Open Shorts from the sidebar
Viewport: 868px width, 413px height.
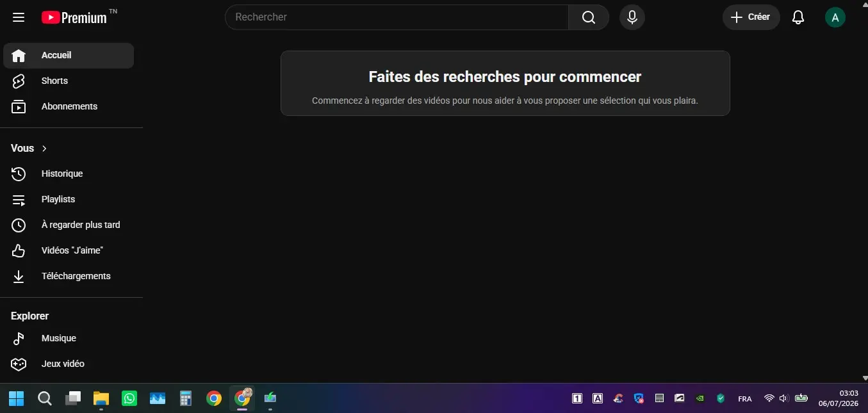tap(69, 81)
